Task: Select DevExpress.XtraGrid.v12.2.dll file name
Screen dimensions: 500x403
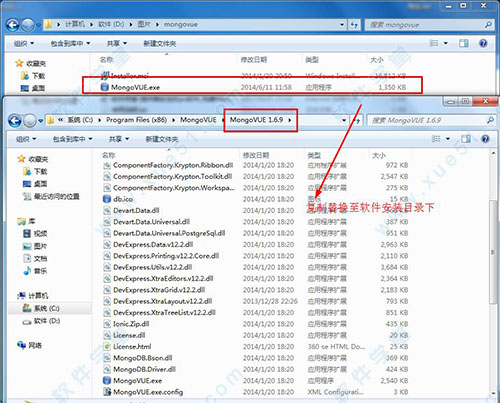Action: tap(159, 290)
